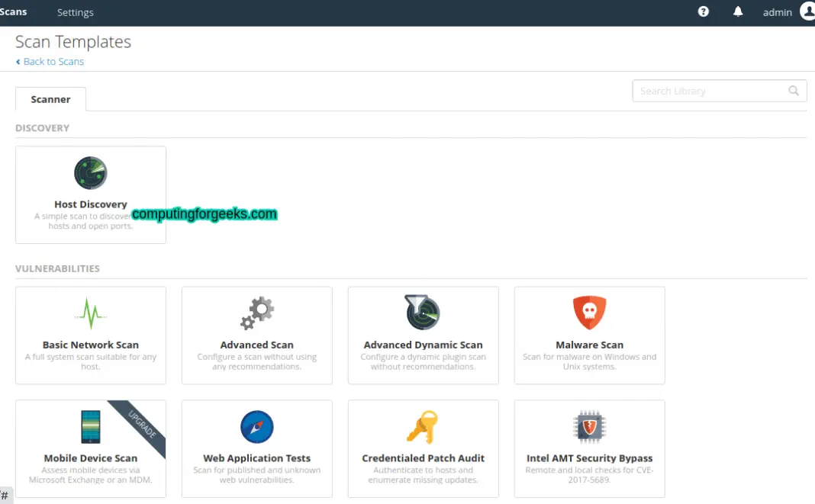Open the Web Application Tests compass icon

pyautogui.click(x=256, y=427)
